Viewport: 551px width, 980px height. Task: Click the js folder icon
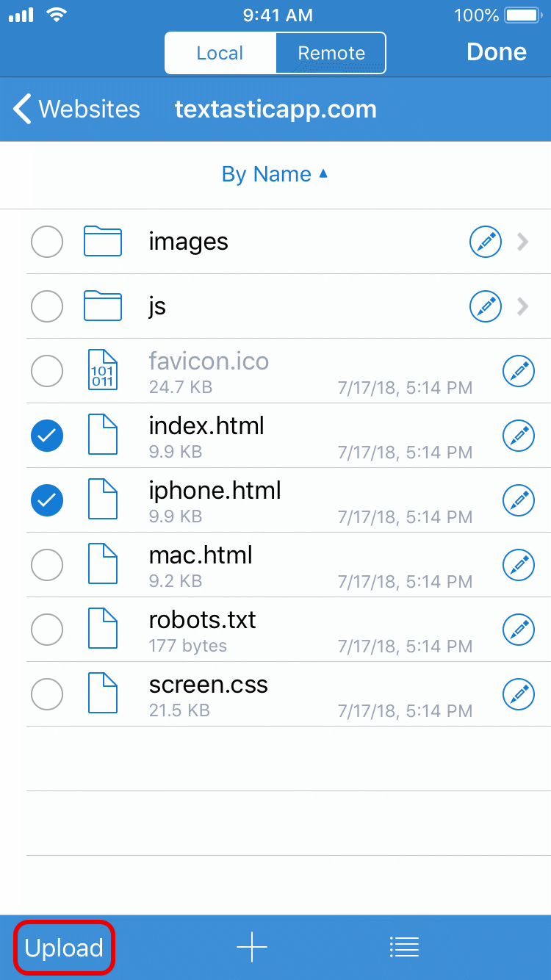click(x=103, y=306)
